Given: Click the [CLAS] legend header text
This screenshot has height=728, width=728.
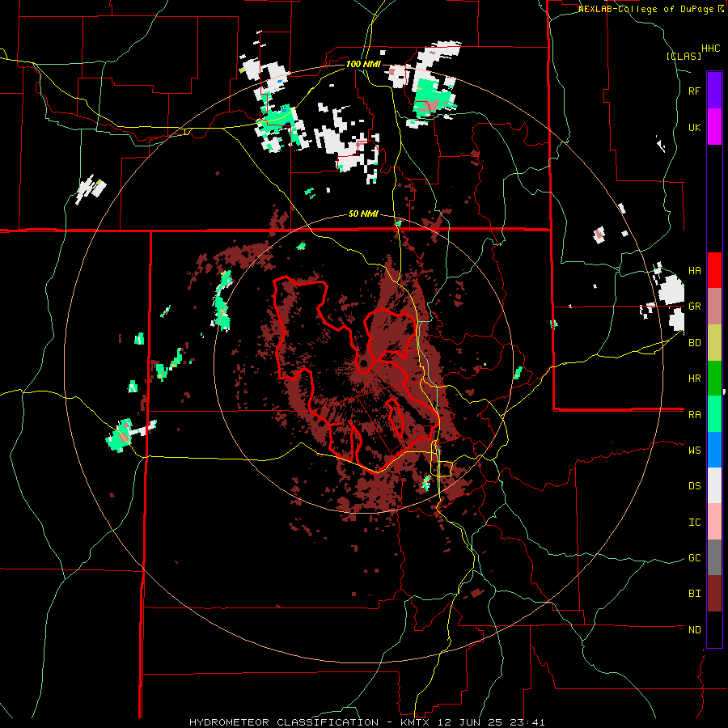Looking at the screenshot, I should pyautogui.click(x=684, y=57).
